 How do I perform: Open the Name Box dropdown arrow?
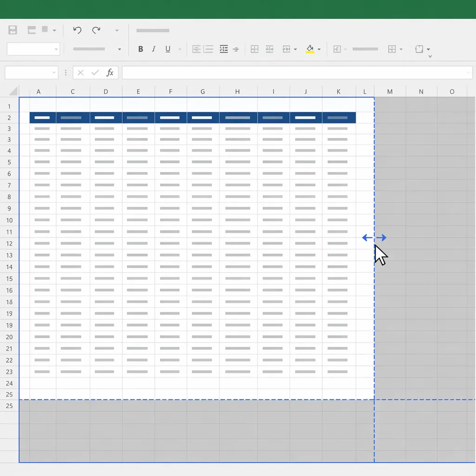click(54, 73)
